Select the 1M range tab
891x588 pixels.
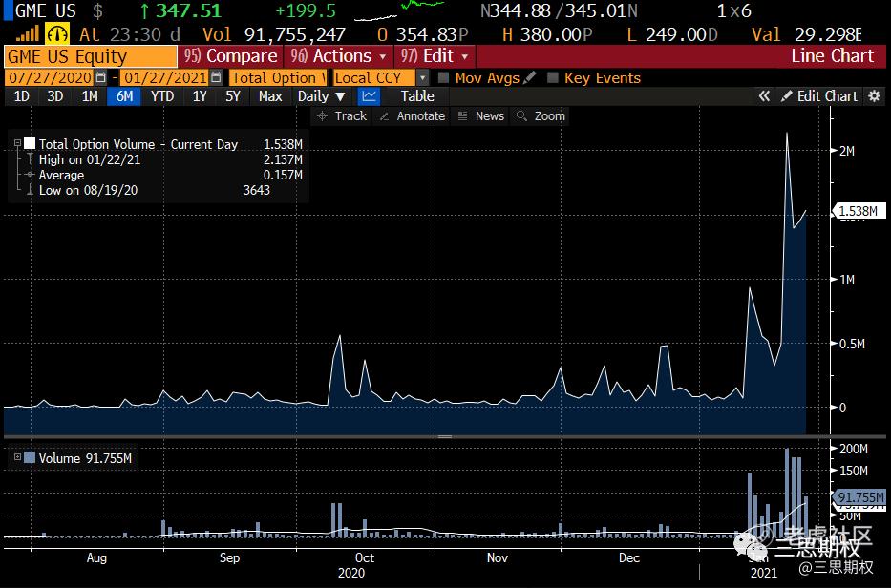point(90,96)
